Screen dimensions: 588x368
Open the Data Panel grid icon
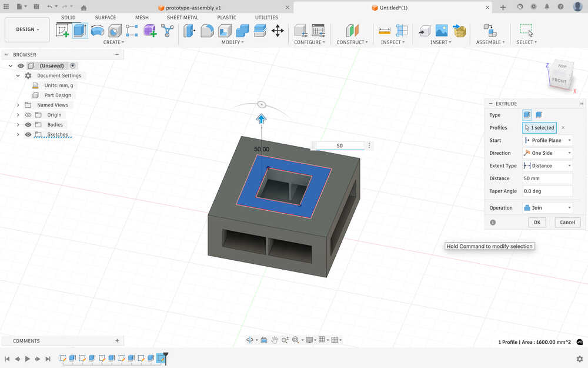pos(6,6)
